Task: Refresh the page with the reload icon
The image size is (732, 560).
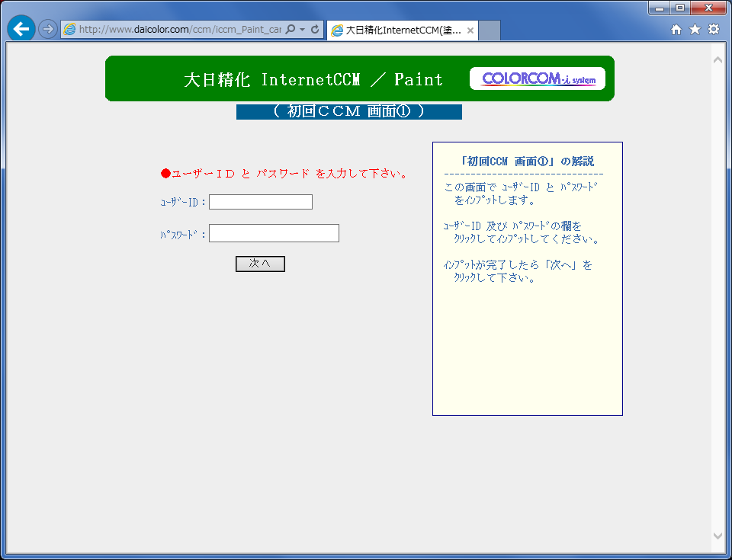Action: (315, 30)
